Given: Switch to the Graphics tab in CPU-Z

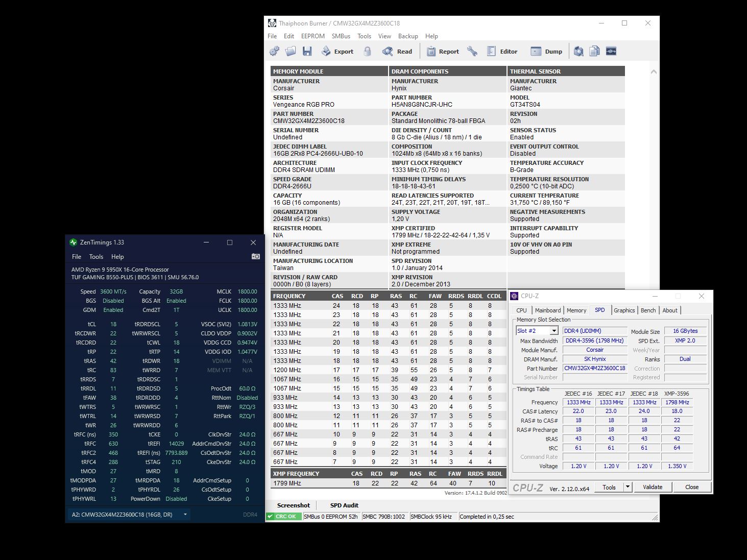Looking at the screenshot, I should click(x=624, y=310).
